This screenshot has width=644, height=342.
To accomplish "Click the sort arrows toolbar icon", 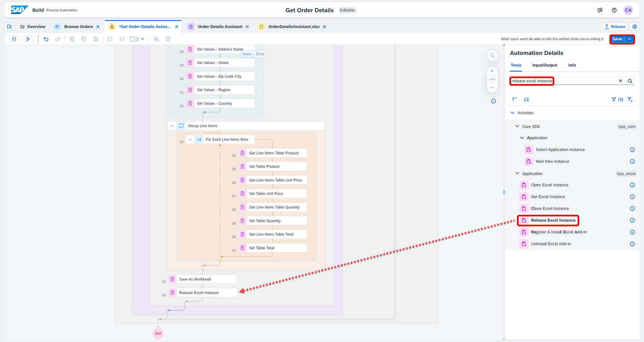I will (122, 39).
